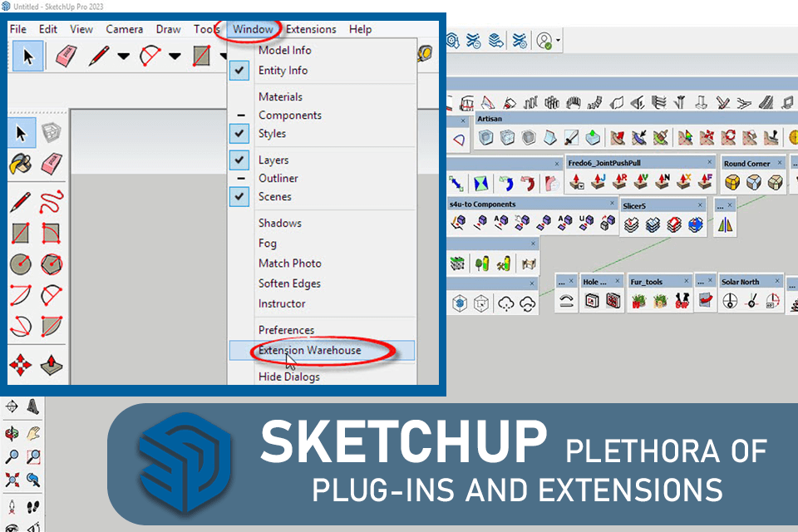Close the Fredo6_JointPushPull toolbar
This screenshot has width=798, height=532.
coord(709,162)
